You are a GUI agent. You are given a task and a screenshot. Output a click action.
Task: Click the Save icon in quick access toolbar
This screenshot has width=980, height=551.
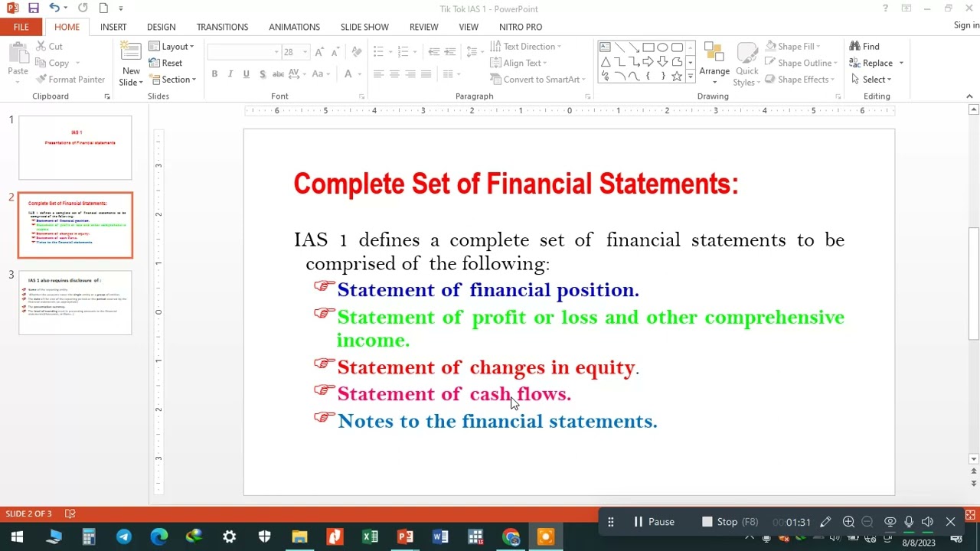33,8
